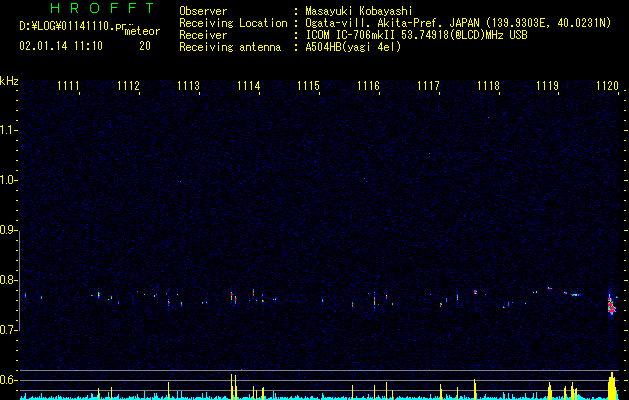Click the 1116 time marker
This screenshot has width=629, height=400.
[368, 86]
